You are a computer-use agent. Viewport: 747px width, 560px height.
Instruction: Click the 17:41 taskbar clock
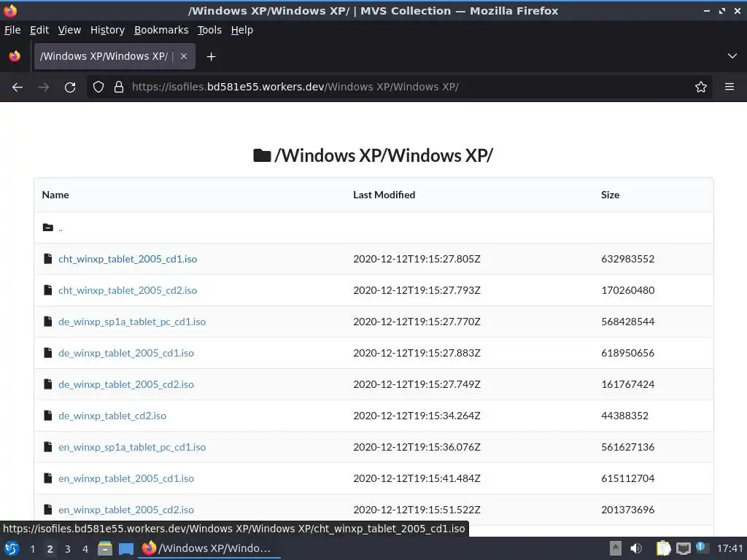(729, 548)
